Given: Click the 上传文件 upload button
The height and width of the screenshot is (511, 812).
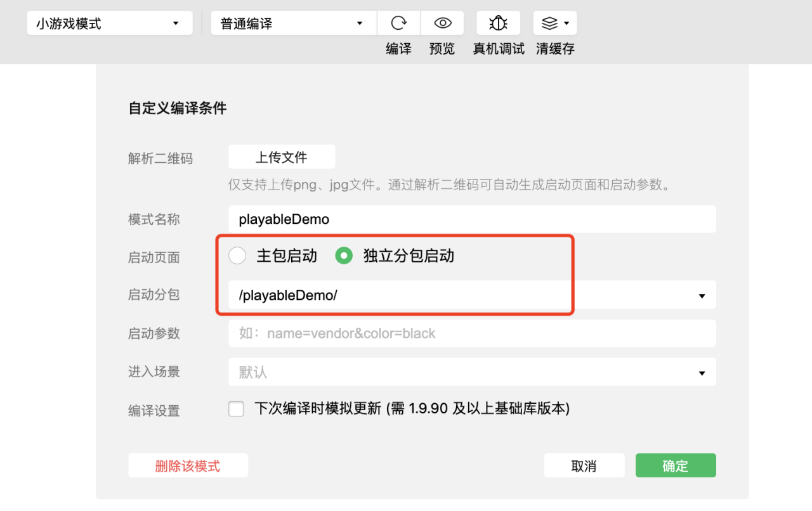Looking at the screenshot, I should (282, 157).
